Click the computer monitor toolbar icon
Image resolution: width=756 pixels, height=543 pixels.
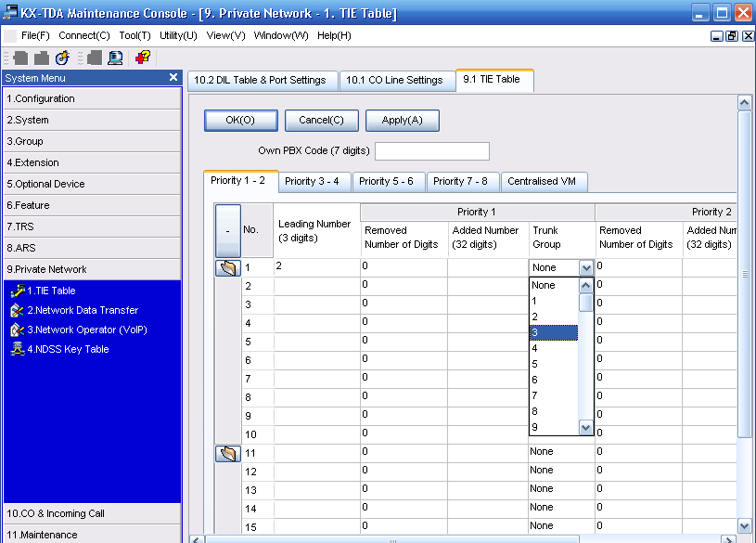point(115,58)
